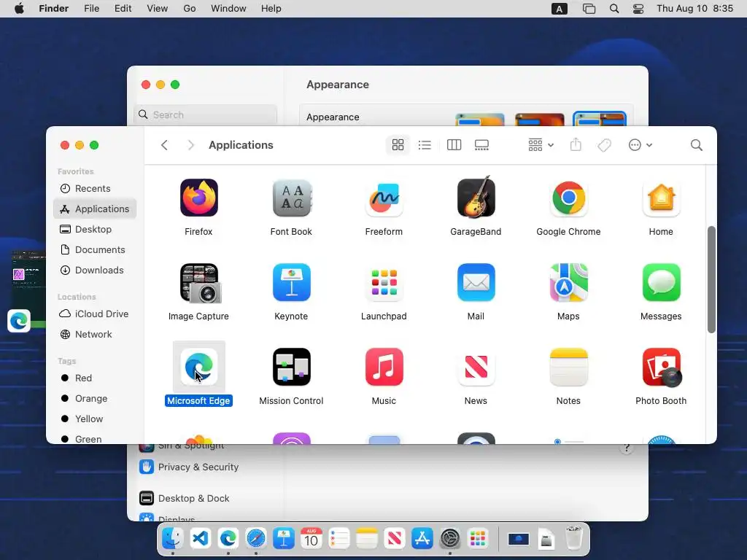Select the Microsoft Edge app in Finder
The image size is (747, 560).
198,367
